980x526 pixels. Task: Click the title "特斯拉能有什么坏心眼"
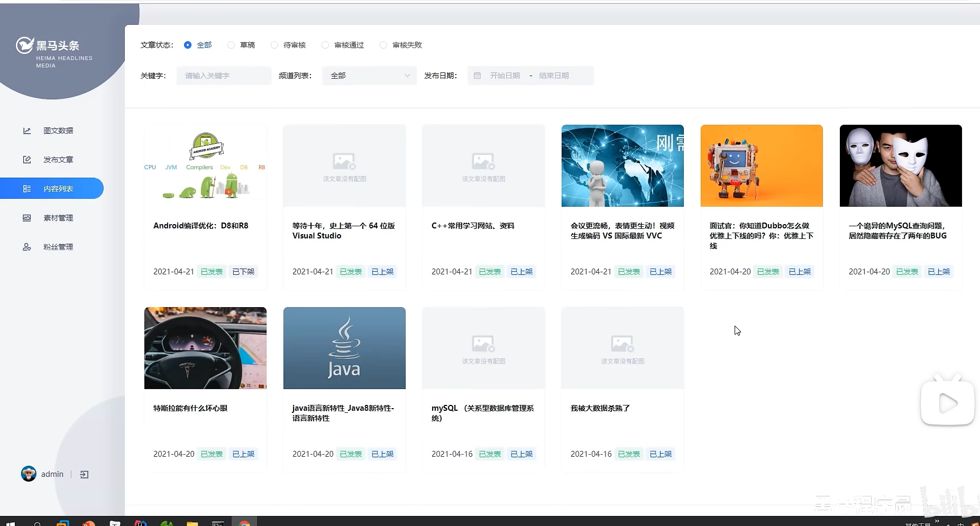pyautogui.click(x=190, y=408)
